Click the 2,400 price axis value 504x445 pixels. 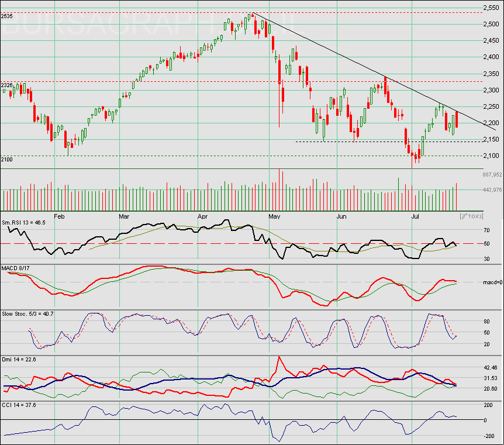click(x=491, y=57)
